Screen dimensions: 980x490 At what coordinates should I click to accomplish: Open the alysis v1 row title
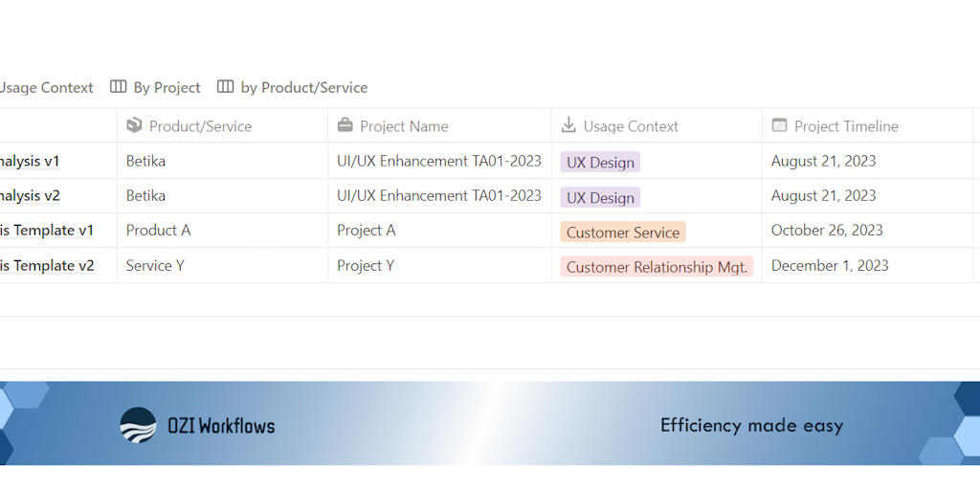[30, 161]
